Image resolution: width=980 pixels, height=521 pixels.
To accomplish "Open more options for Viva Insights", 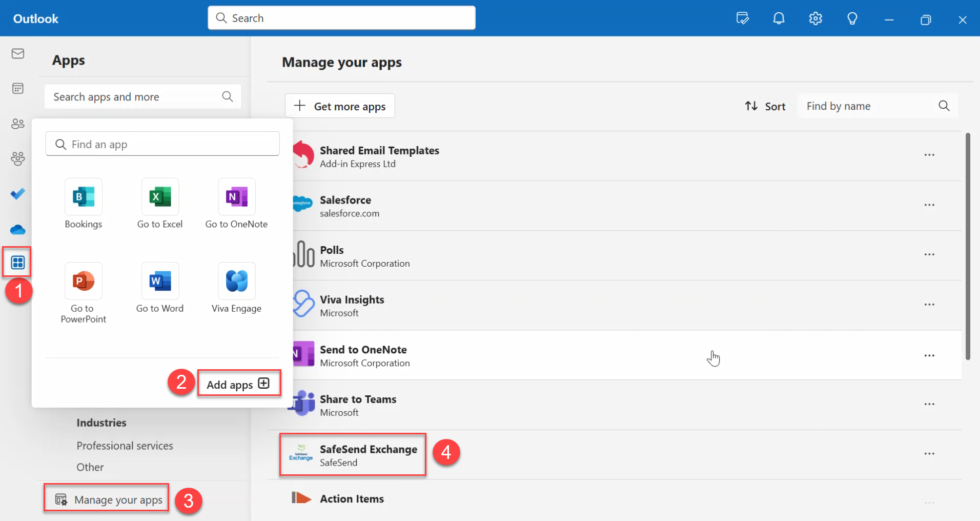I will point(929,305).
